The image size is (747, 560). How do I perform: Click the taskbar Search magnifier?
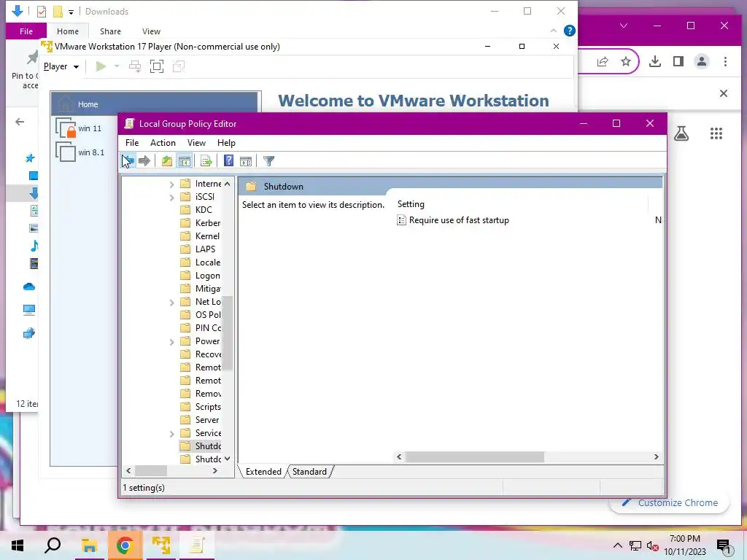(53, 545)
